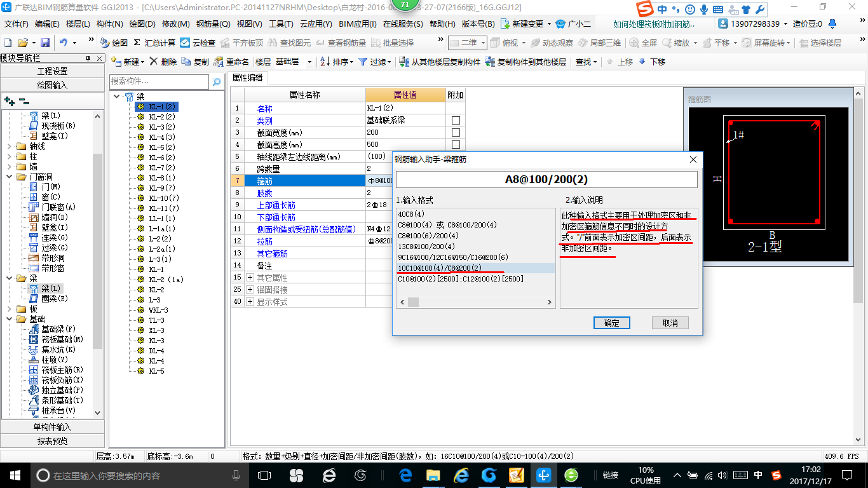Open the 新建 dropdown in the component toolbar
Screen dimensions: 868x488
(128, 62)
